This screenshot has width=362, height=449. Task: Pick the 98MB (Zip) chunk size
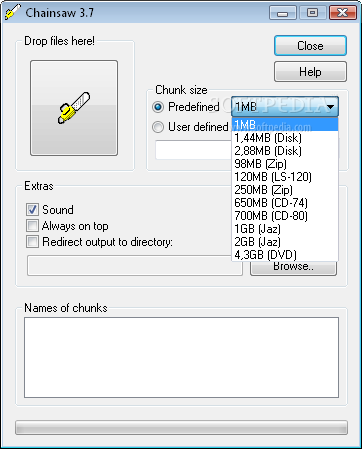pos(285,164)
